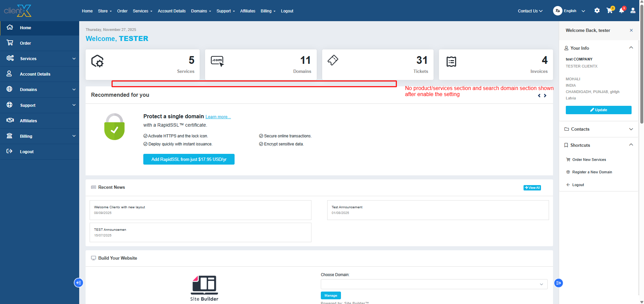Collapse the Your Info section

[x=631, y=48]
